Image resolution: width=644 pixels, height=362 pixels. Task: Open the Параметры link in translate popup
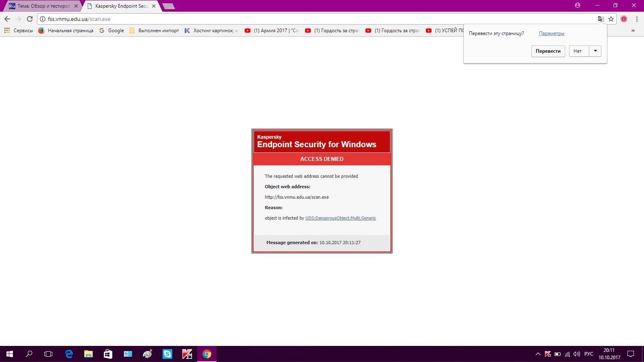coord(551,33)
